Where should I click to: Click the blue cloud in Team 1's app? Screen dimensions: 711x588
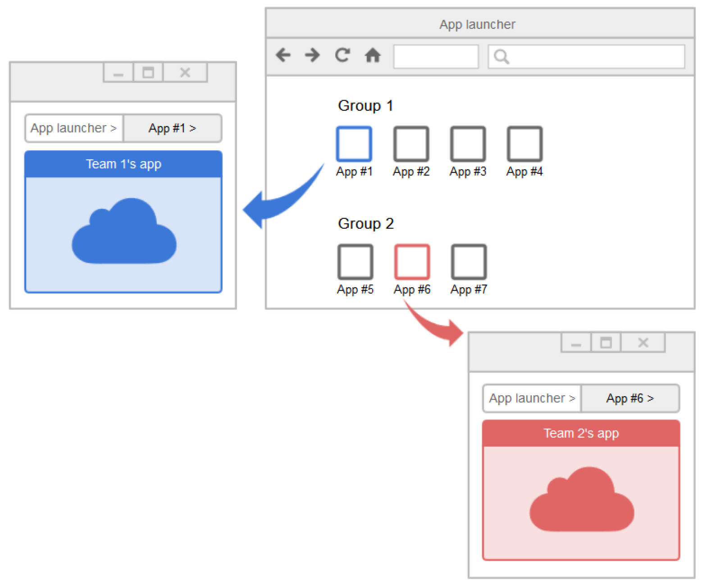click(124, 231)
